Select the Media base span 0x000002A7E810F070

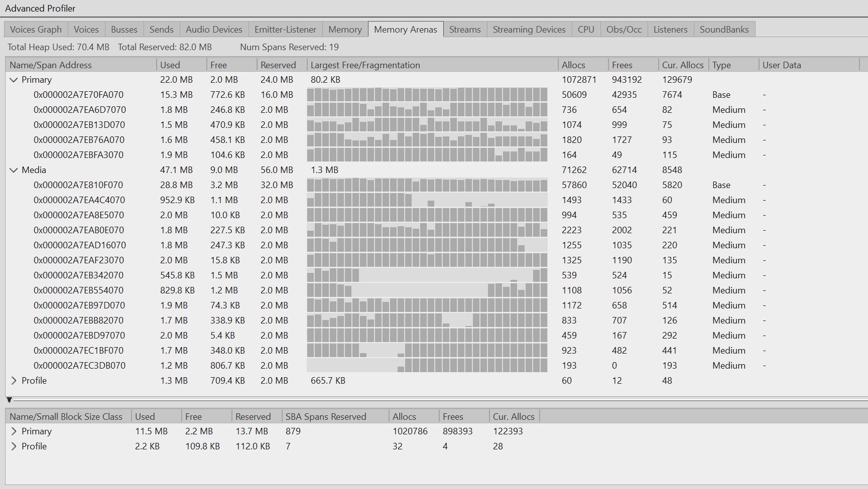(x=78, y=185)
